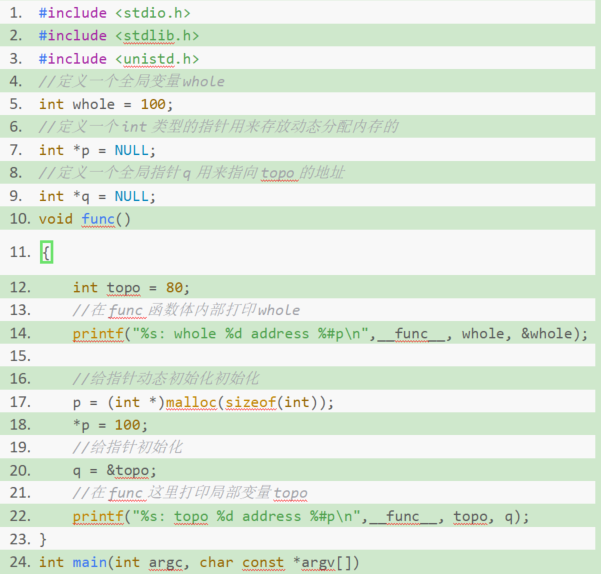Viewport: 601px width, 574px height.
Task: Click the highlighted opening brace on line 11
Action: [45, 252]
